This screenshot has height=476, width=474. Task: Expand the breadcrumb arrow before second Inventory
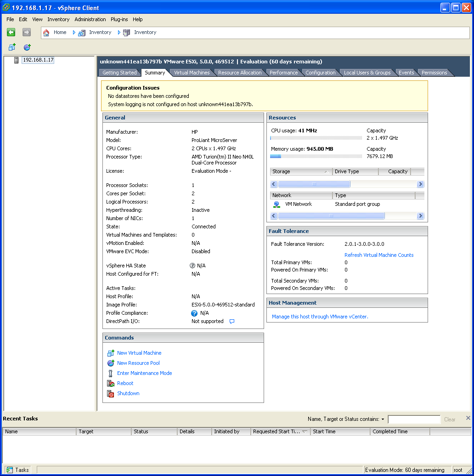pyautogui.click(x=119, y=33)
